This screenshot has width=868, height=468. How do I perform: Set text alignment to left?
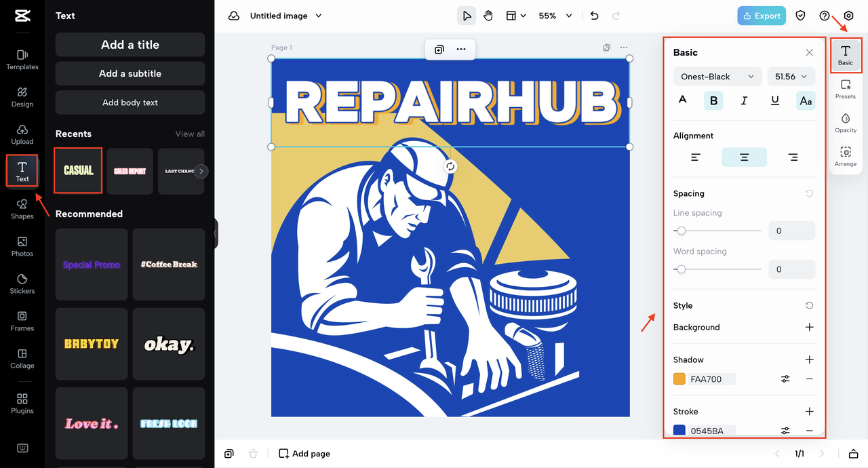tap(696, 157)
